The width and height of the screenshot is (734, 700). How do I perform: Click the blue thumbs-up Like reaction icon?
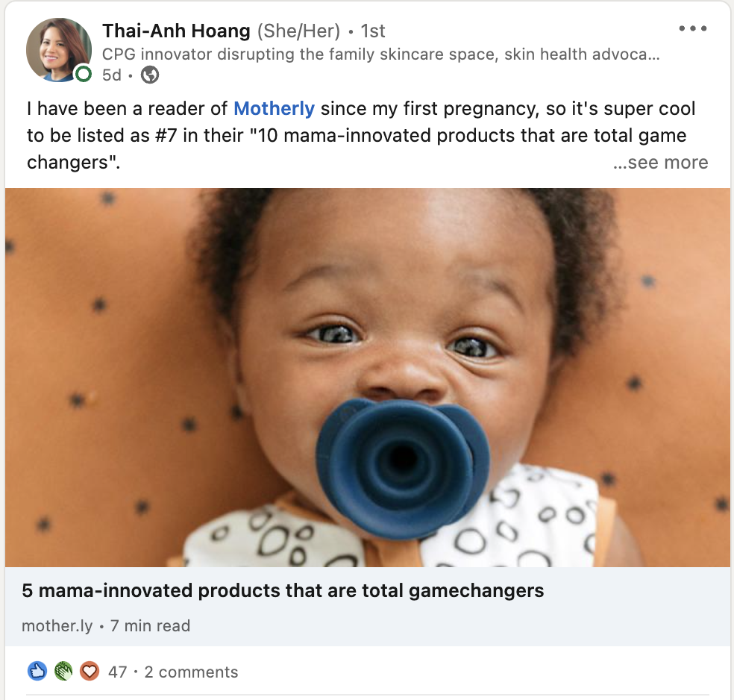point(37,671)
